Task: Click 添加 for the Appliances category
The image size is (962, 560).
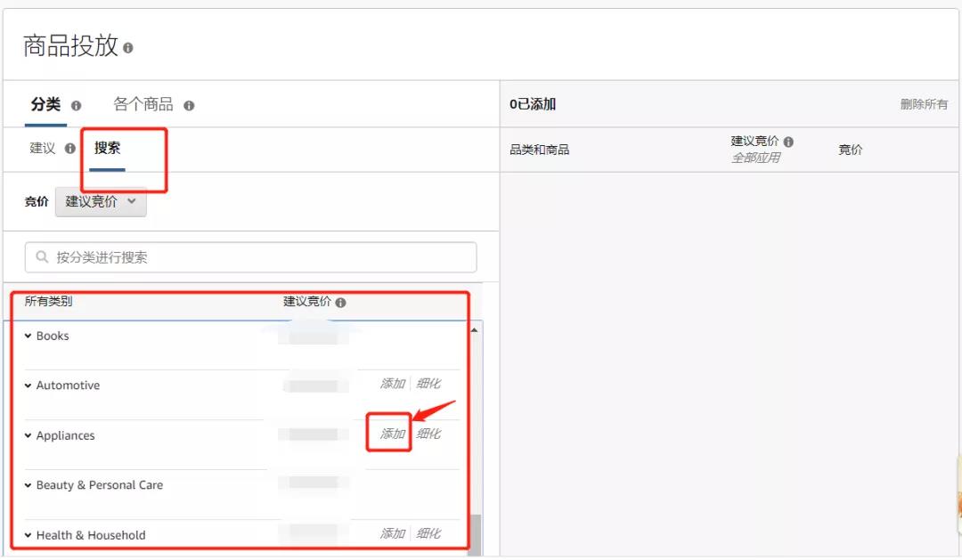Action: click(x=392, y=434)
